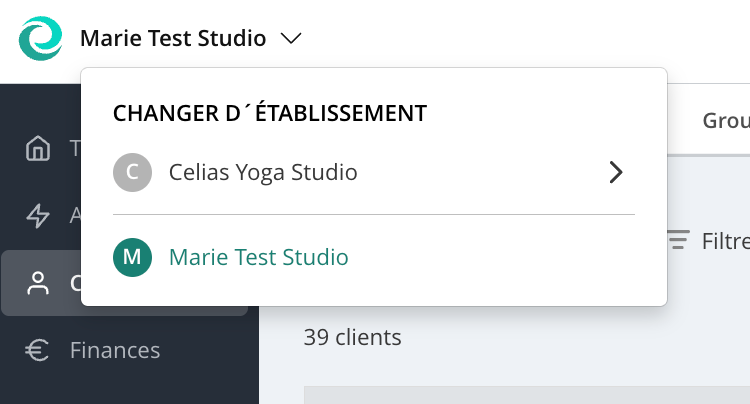This screenshot has width=750, height=404.
Task: Click the 39 clients count text
Action: 353,338
